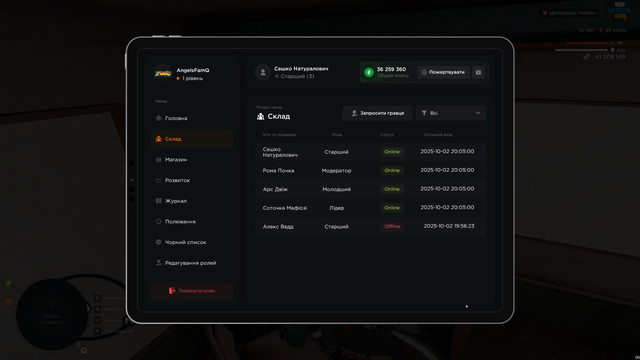
Task: Click the red Покинути клан button
Action: [x=192, y=291]
